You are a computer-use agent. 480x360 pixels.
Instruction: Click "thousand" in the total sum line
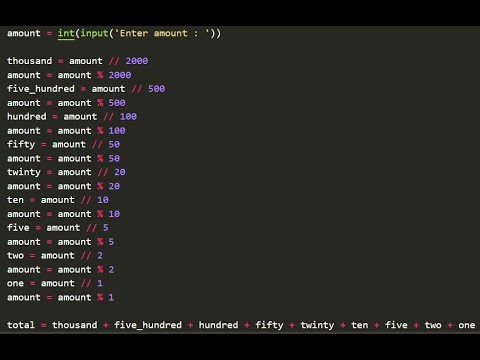click(75, 325)
